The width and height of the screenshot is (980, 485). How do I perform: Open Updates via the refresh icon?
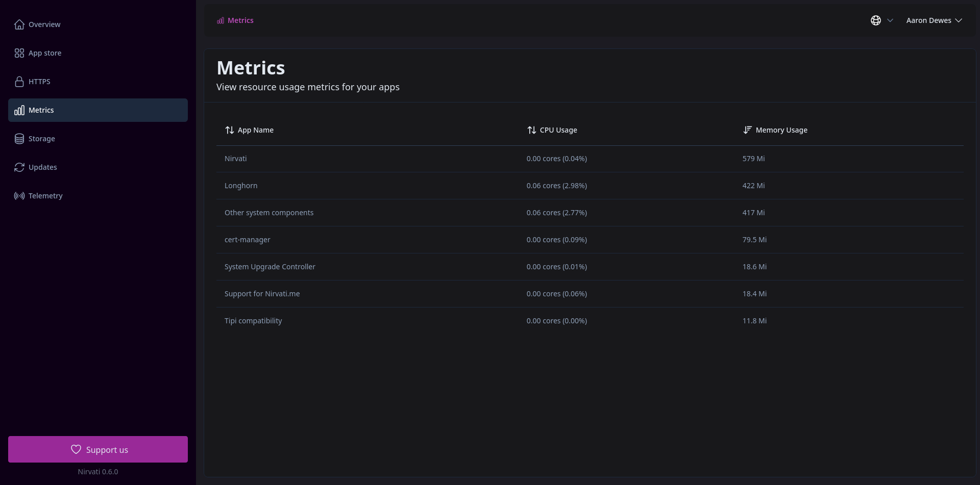pos(19,167)
